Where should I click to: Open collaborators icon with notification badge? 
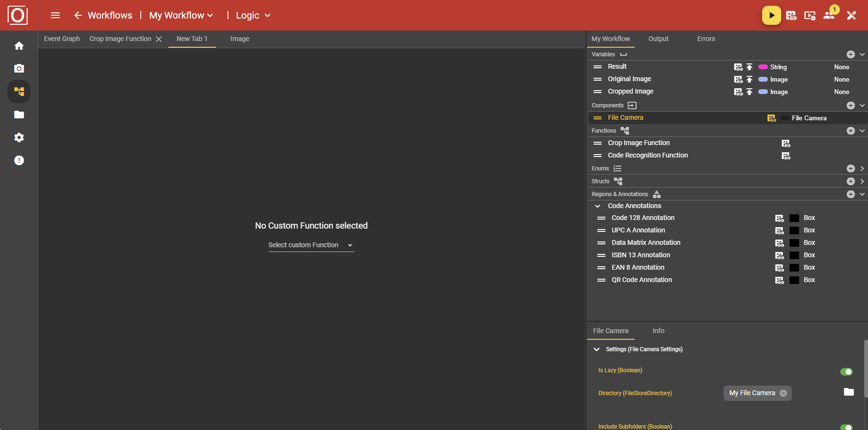828,15
